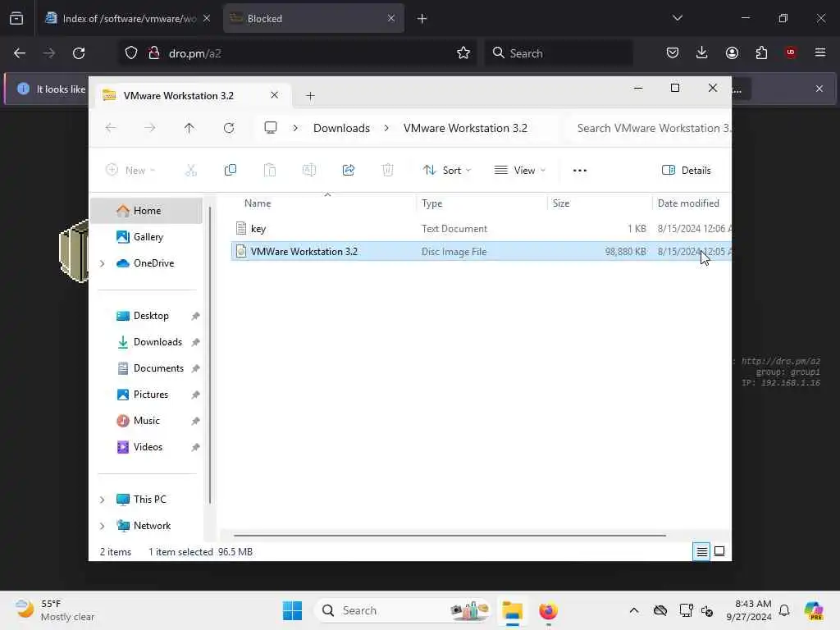
Task: Click the This PC monitor icon in address bar
Action: click(x=271, y=128)
